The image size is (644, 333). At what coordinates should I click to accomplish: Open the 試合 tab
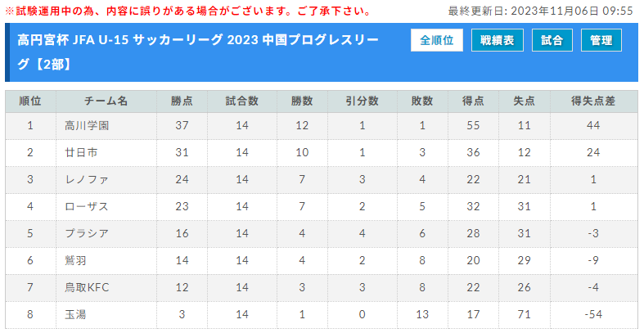pos(552,41)
